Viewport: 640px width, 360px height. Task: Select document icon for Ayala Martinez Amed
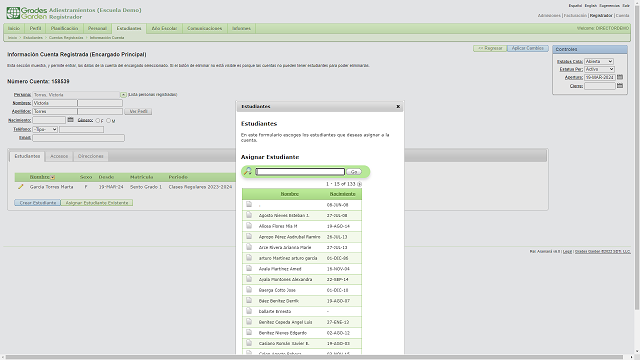tap(249, 268)
